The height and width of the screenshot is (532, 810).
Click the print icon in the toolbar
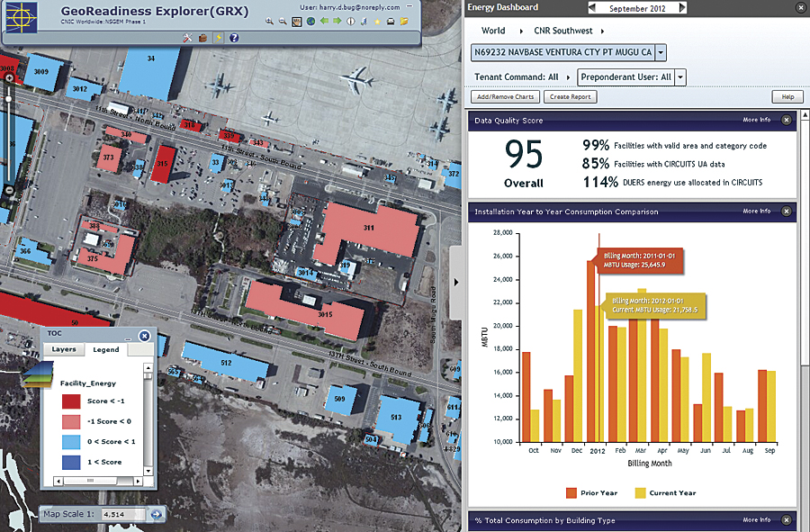pos(391,21)
